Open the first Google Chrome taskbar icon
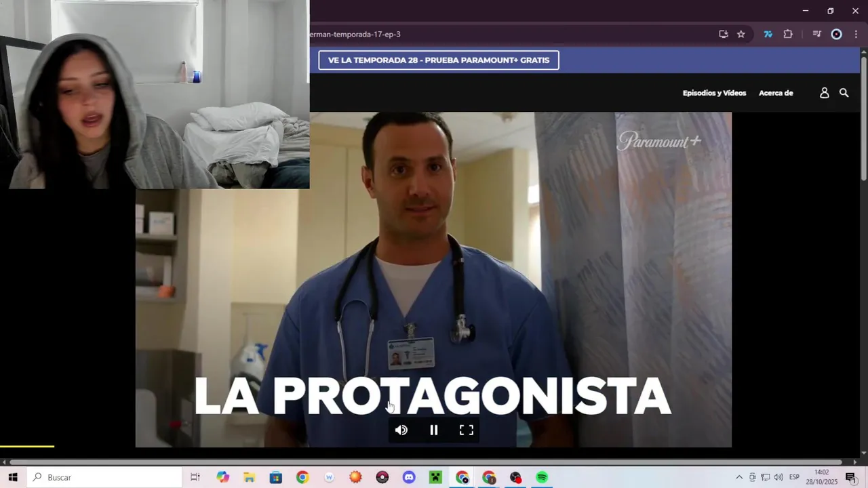 (302, 477)
